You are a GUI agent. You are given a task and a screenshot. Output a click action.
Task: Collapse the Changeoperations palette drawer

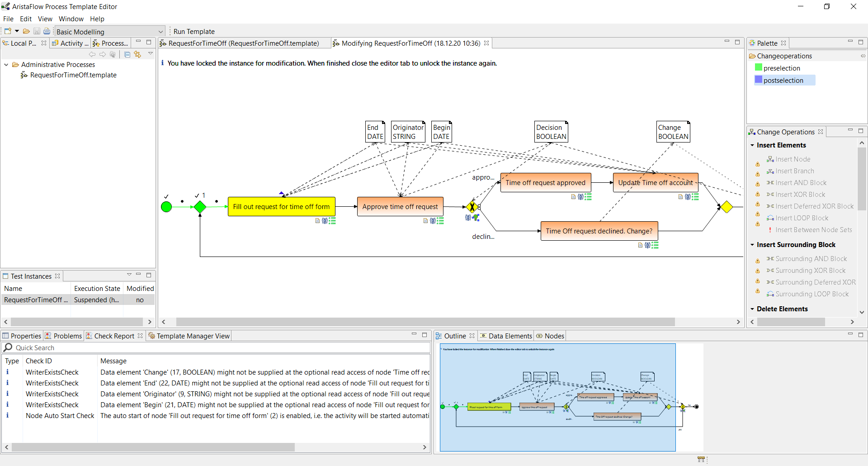click(807, 56)
